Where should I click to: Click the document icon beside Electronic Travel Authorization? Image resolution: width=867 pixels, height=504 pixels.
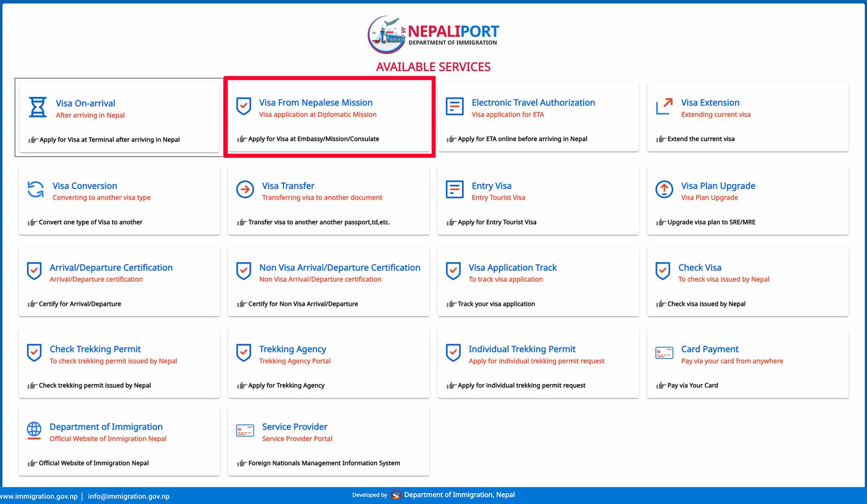point(455,106)
